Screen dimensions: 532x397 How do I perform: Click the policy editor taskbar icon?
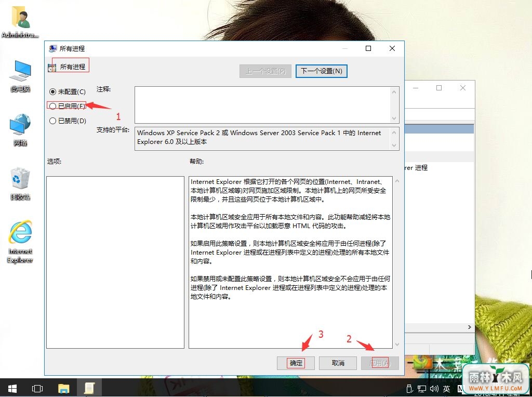tap(89, 388)
